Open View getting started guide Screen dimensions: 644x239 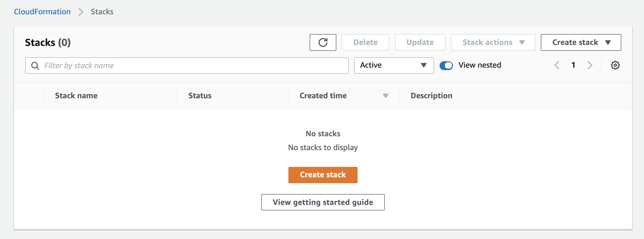click(323, 202)
